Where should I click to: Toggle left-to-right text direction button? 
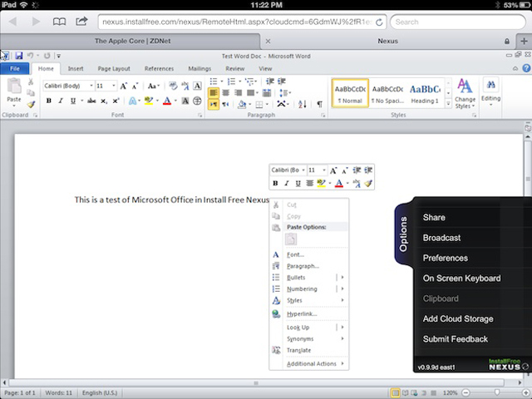pyautogui.click(x=214, y=104)
